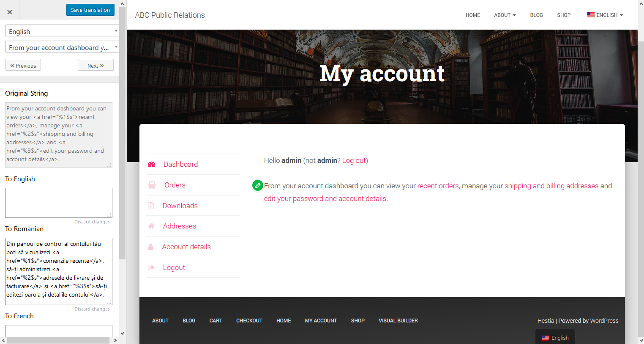This screenshot has width=644, height=344.
Task: Click the ABC Public Relations site title
Action: [x=170, y=15]
